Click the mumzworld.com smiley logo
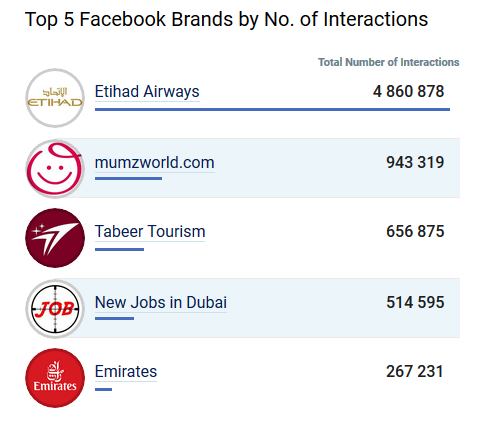The height and width of the screenshot is (428, 488). [55, 169]
